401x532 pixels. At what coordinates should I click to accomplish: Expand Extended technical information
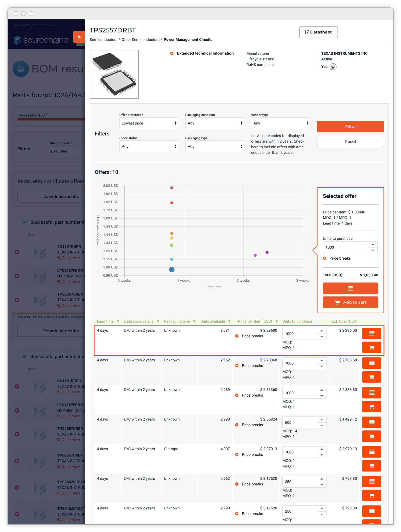202,53
